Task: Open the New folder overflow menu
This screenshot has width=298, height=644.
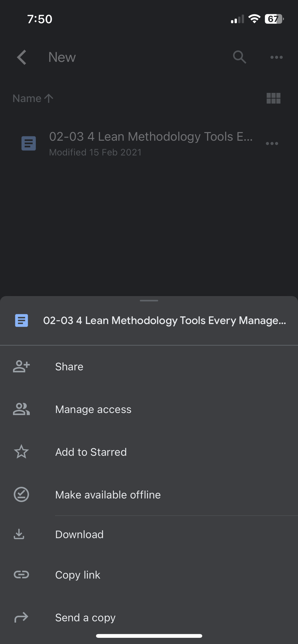Action: (276, 57)
